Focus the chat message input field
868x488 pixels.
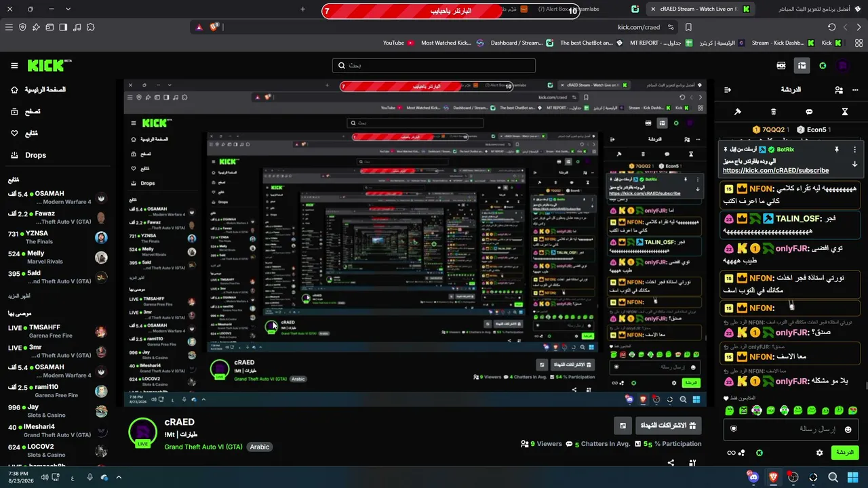coord(790,429)
